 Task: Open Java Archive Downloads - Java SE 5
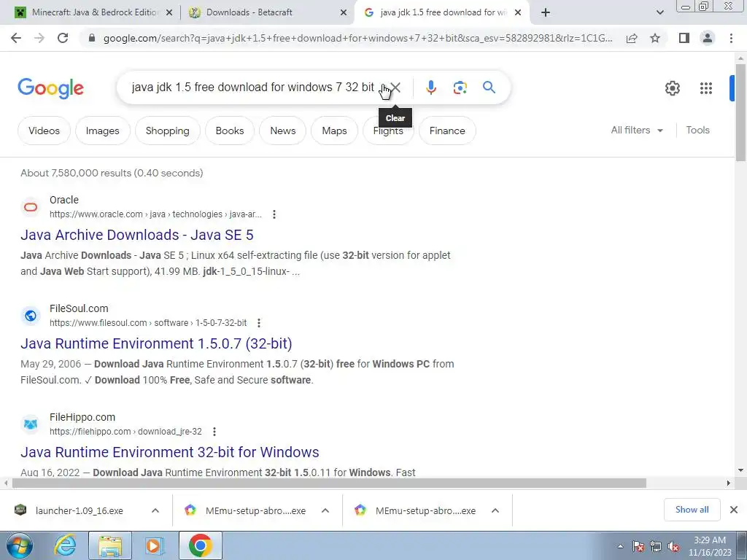tap(136, 235)
